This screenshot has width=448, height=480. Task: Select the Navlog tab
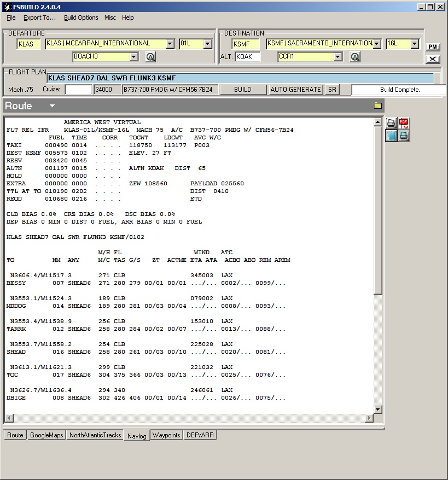tap(137, 436)
